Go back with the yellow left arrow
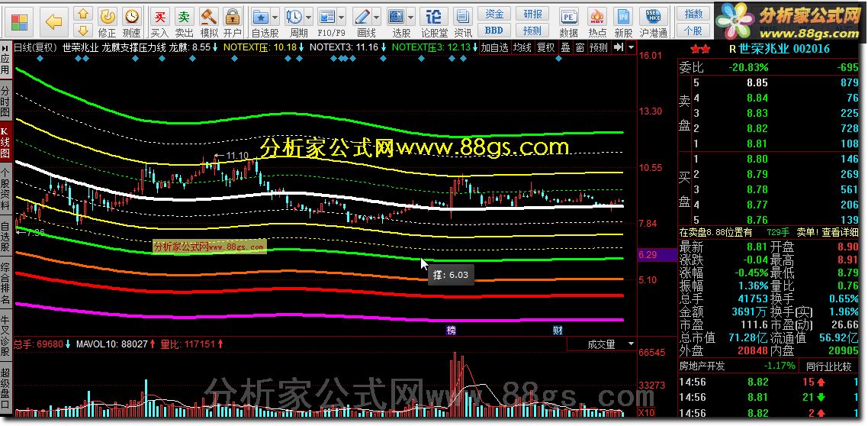Image resolution: width=868 pixels, height=426 pixels. click(53, 22)
